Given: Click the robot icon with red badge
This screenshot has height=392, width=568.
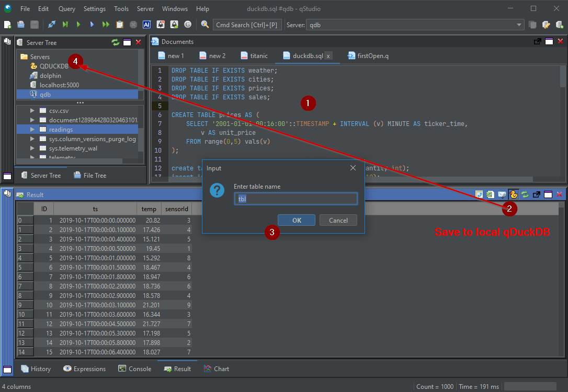Looking at the screenshot, I should (161, 25).
